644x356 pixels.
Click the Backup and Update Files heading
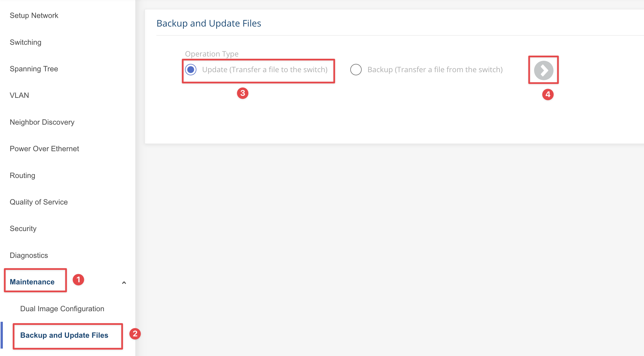(209, 23)
